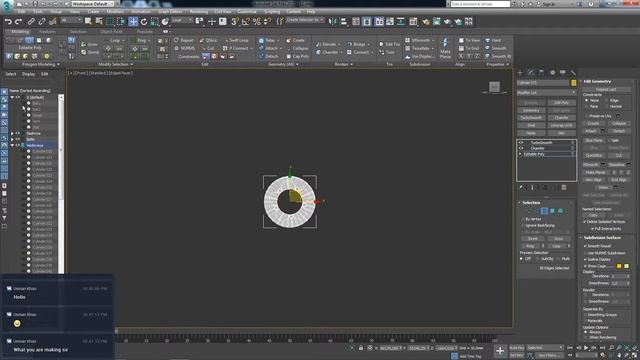Image resolution: width=640 pixels, height=360 pixels.
Task: Toggle the 3D Snaps icon
Action: click(x=235, y=22)
